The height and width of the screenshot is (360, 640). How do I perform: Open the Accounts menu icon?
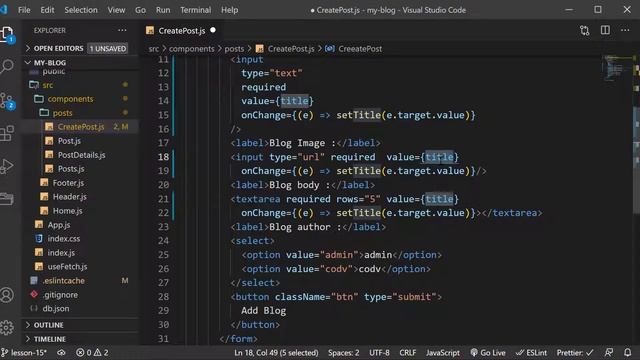tap(7, 295)
